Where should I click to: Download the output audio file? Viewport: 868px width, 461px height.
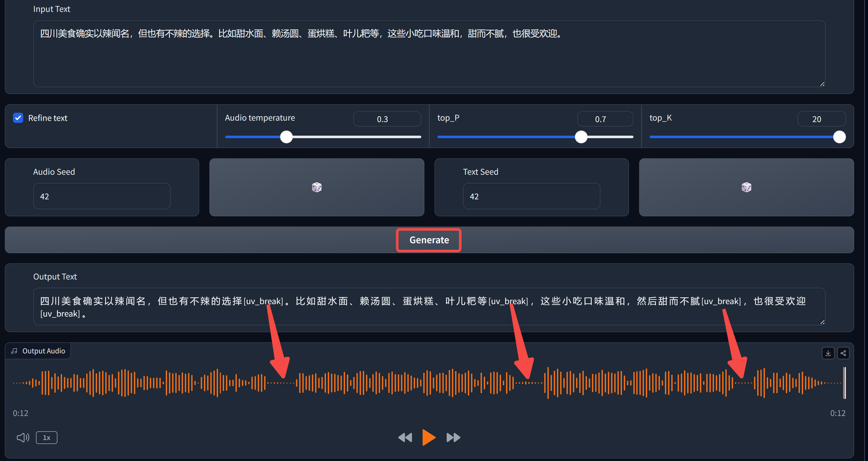[828, 353]
